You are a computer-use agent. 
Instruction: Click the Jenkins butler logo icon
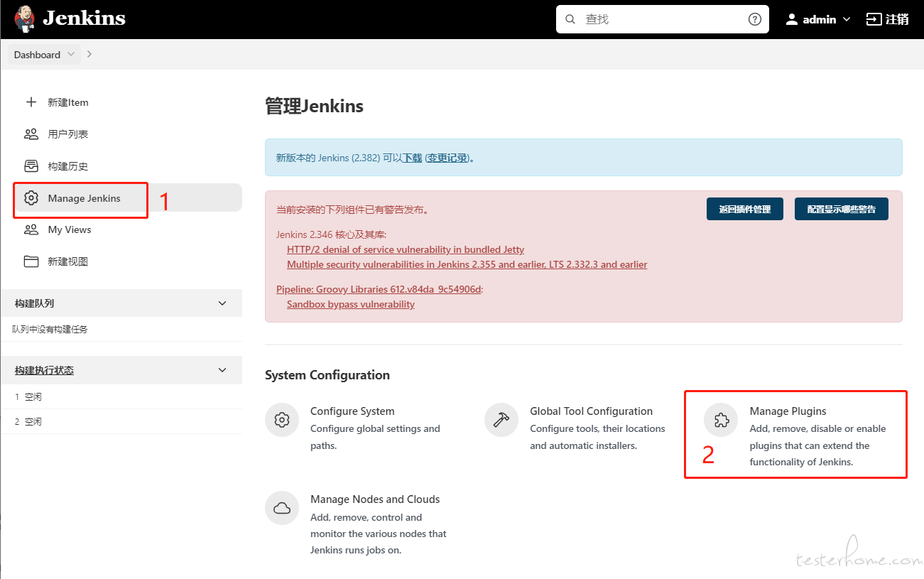click(x=24, y=19)
